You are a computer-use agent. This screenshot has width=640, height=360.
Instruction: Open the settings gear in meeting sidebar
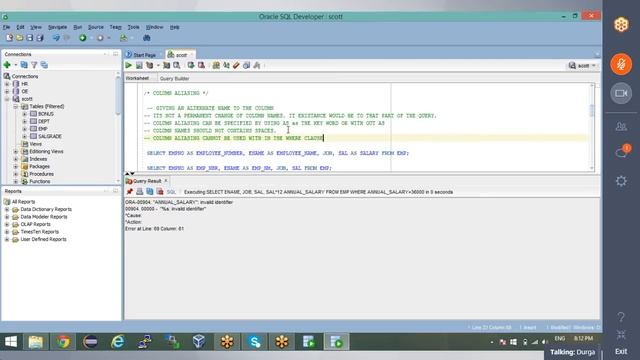click(621, 181)
